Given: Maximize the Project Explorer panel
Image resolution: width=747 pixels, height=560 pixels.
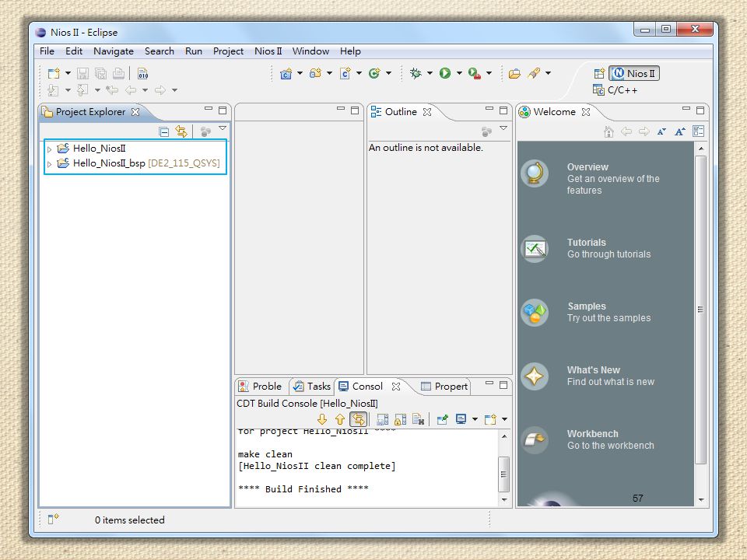Looking at the screenshot, I should [223, 110].
